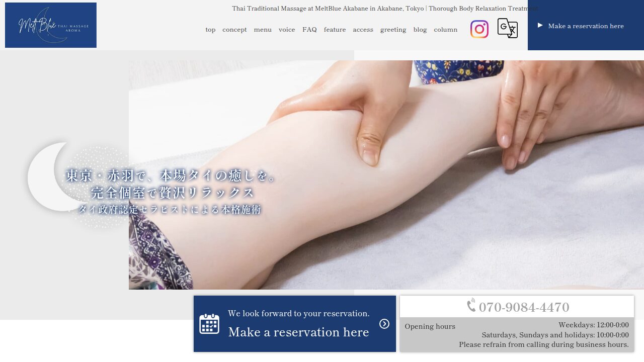The width and height of the screenshot is (644, 362).
Task: Click the MeltBlue logo in header
Action: click(x=51, y=25)
